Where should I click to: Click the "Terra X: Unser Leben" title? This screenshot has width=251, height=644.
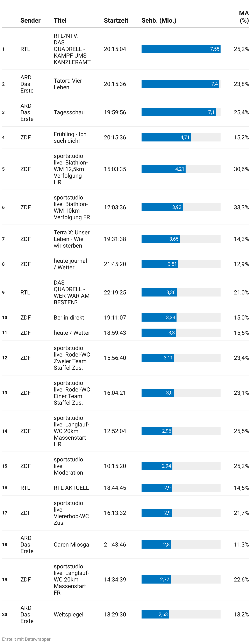click(x=72, y=239)
